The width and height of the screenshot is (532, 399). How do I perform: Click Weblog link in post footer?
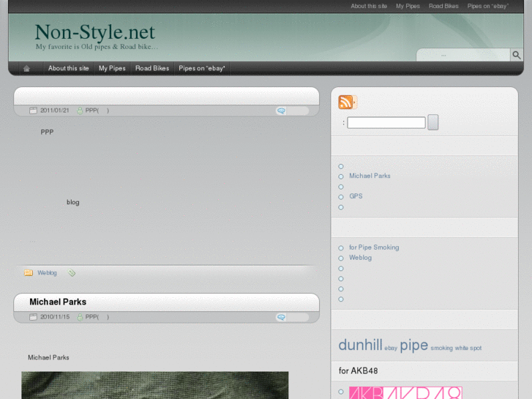pyautogui.click(x=47, y=272)
